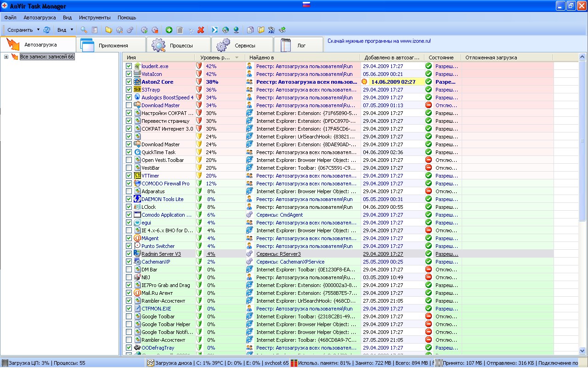Switch to the Процессы tab

[179, 45]
